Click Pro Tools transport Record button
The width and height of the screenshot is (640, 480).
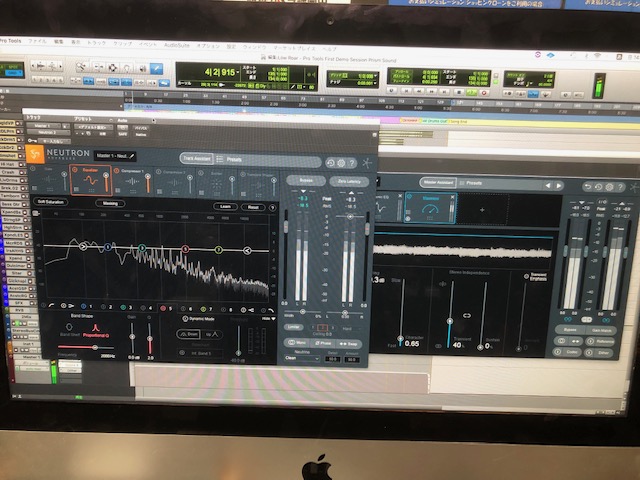click(483, 93)
